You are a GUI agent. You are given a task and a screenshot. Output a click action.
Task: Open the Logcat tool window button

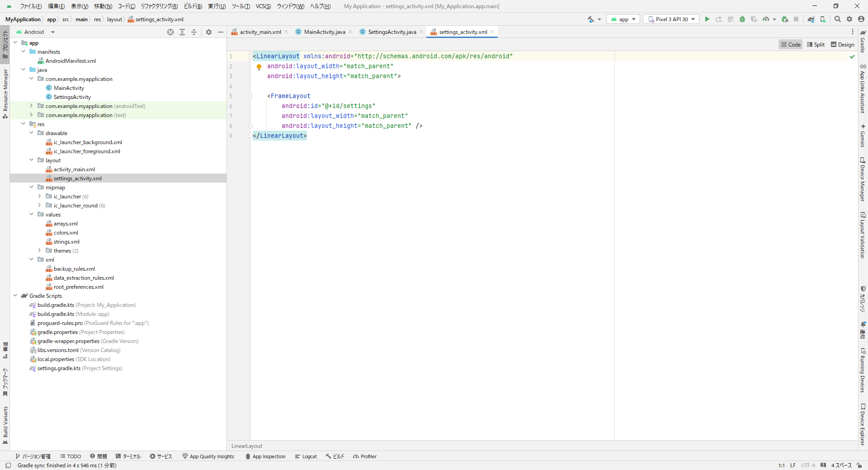coord(306,456)
